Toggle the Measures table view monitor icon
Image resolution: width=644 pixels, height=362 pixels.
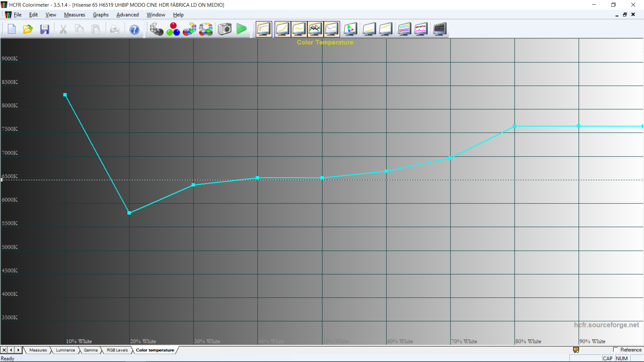click(x=264, y=29)
